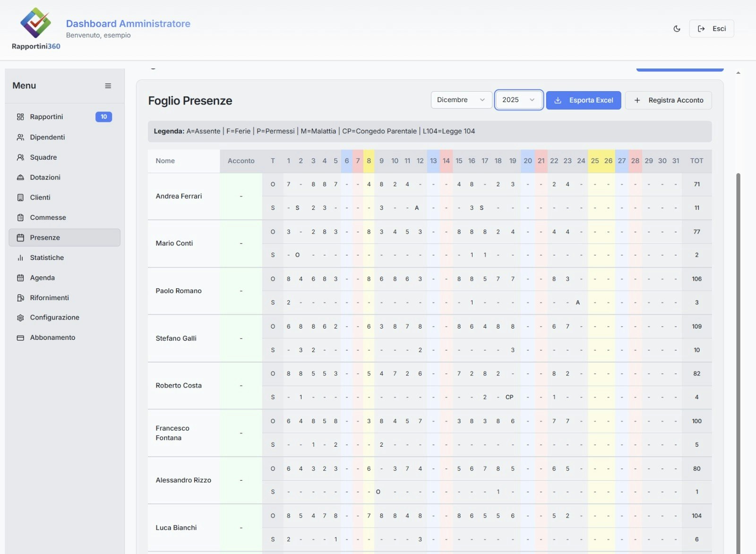
Task: Click the Clienti book icon
Action: (x=20, y=197)
